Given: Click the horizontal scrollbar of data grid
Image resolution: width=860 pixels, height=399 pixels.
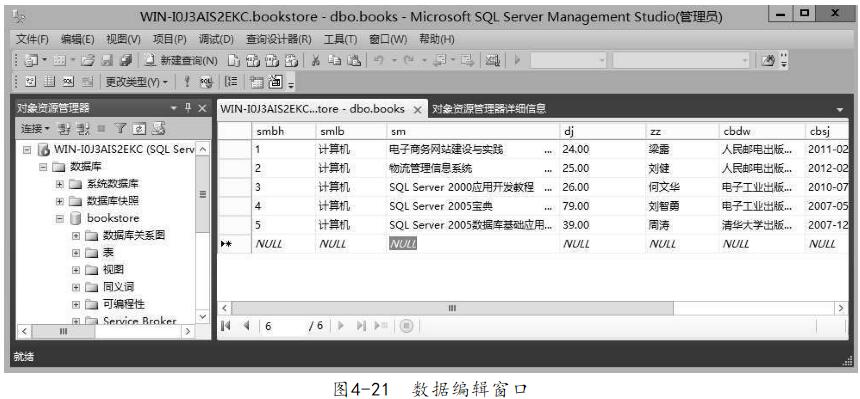Looking at the screenshot, I should tap(452, 308).
